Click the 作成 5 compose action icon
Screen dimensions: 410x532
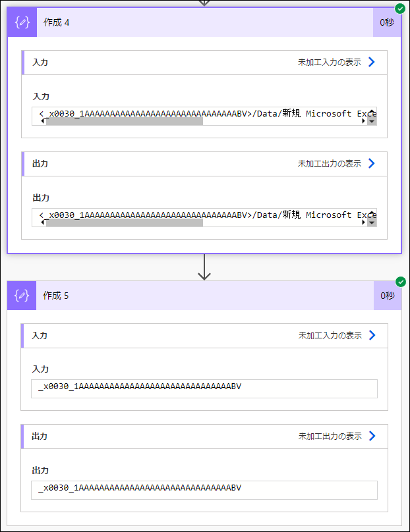[22, 296]
